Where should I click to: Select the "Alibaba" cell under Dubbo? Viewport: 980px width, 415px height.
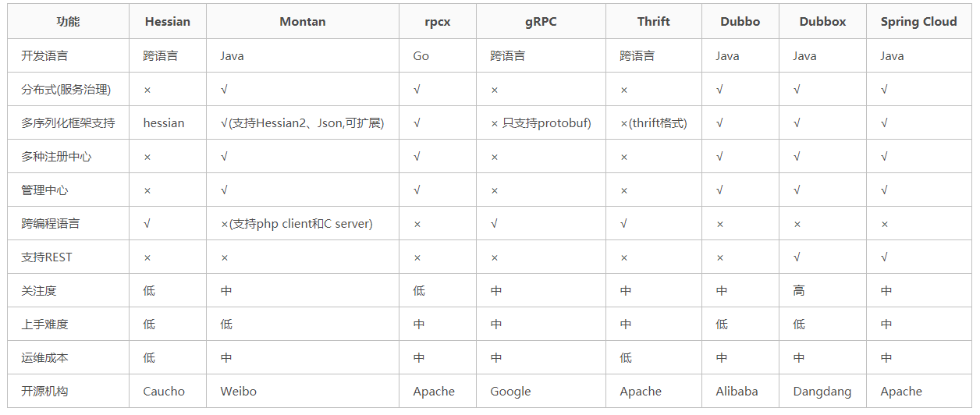(737, 392)
